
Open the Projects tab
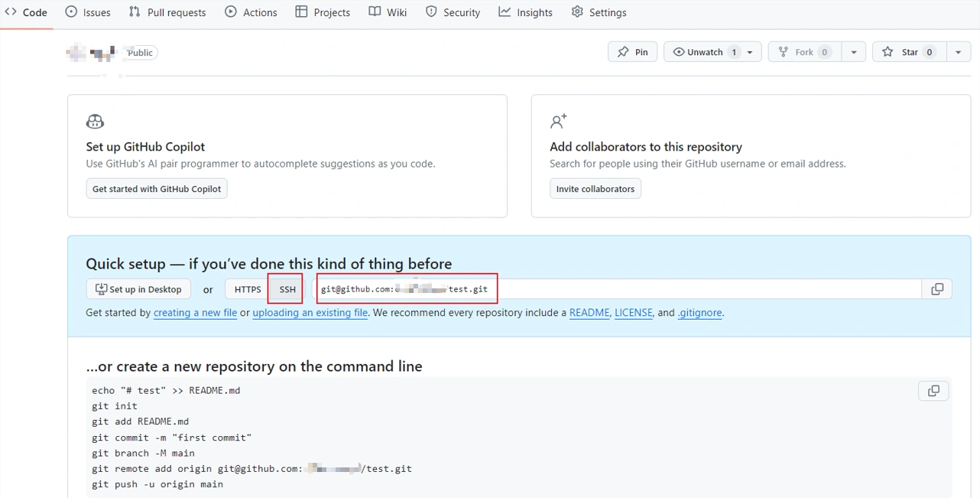pos(323,12)
